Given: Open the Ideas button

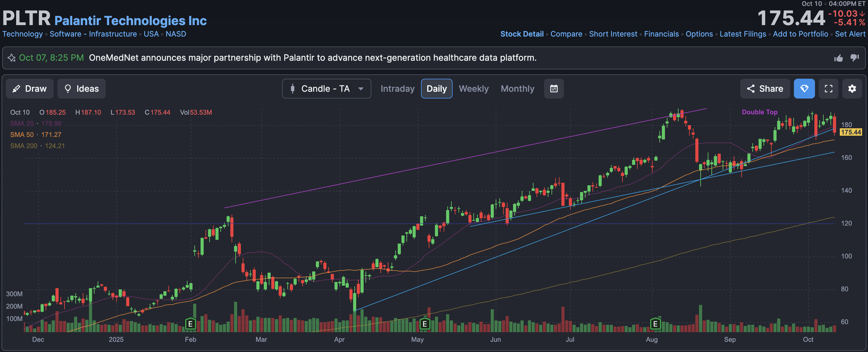Looking at the screenshot, I should (81, 89).
